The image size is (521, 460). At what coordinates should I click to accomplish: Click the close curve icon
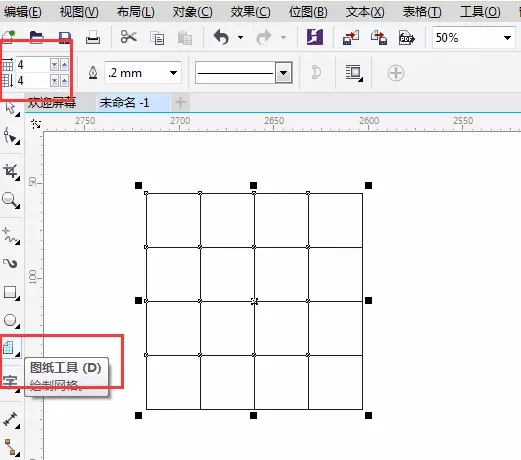316,72
